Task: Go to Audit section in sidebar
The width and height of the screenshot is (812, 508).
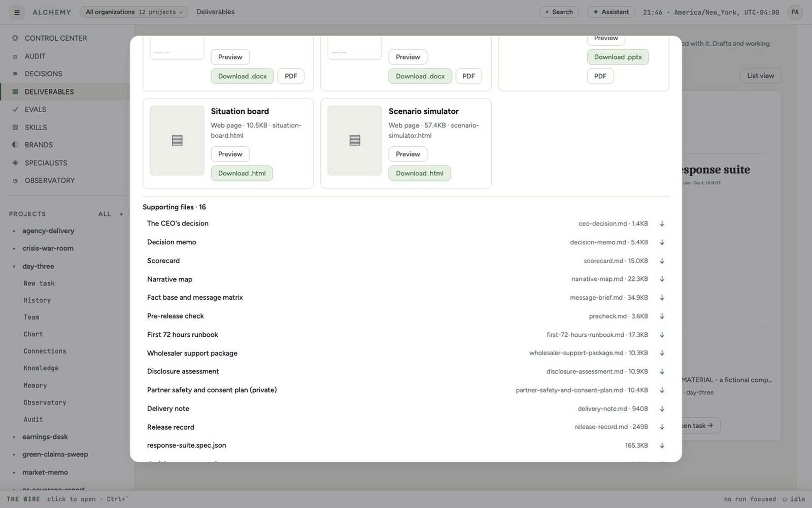Action: coord(35,56)
